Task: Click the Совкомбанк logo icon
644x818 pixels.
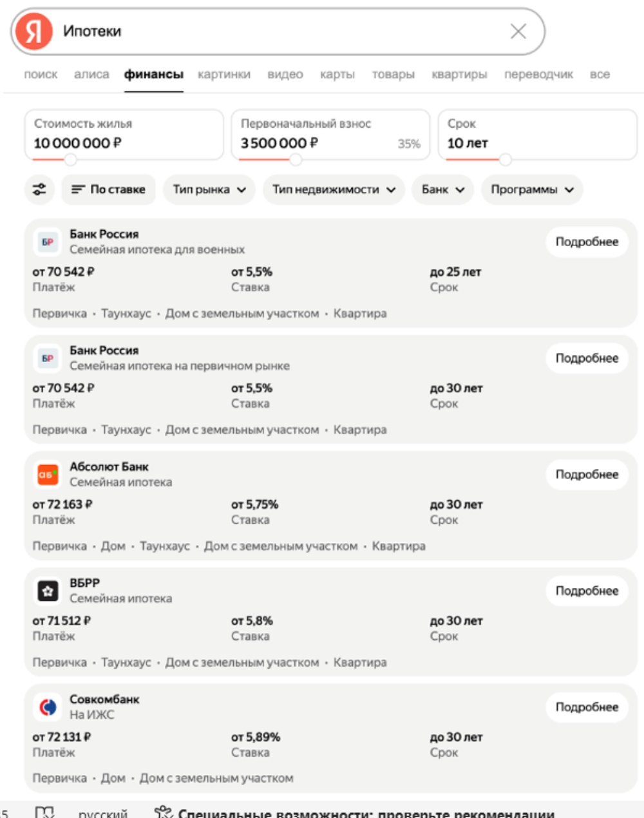Action: (48, 707)
